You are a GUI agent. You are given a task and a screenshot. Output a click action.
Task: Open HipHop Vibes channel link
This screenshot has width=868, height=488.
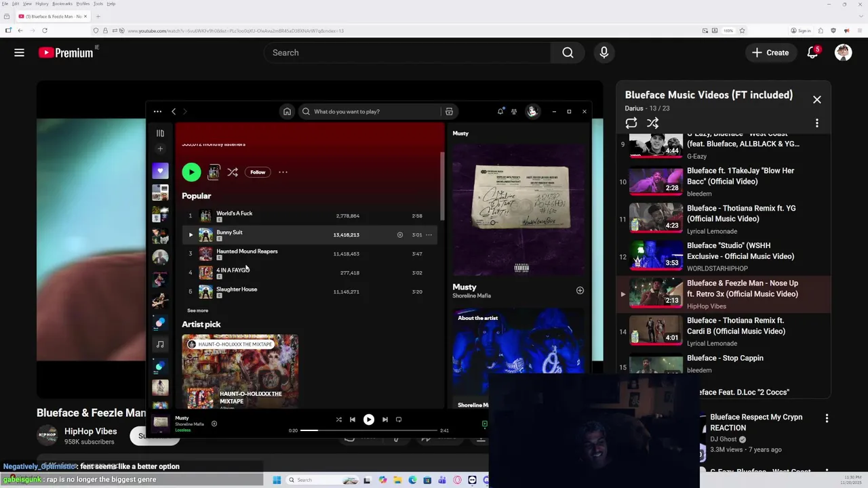[x=90, y=431]
